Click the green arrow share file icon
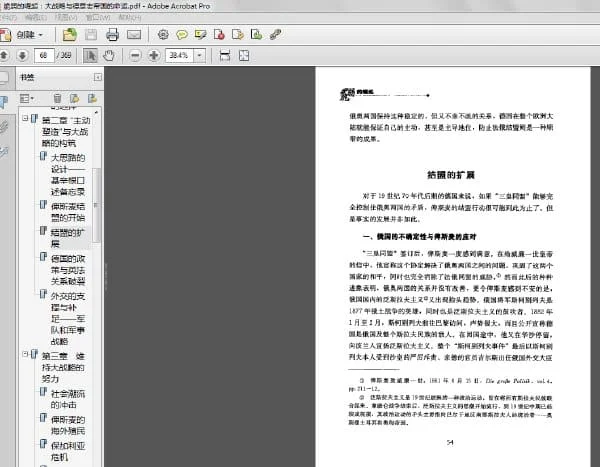 pos(256,35)
